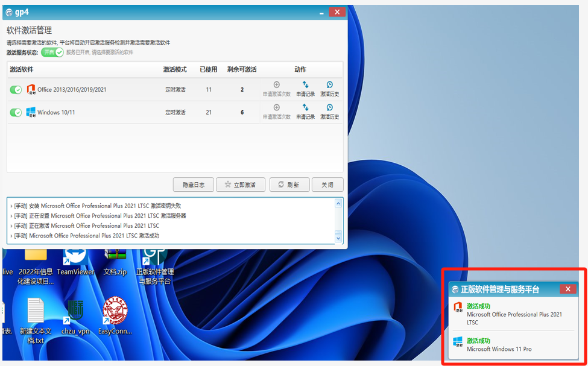The image size is (588, 366).
Task: Click 激活成功 above Microsoft Windows 11 Pro
Action: click(x=478, y=341)
